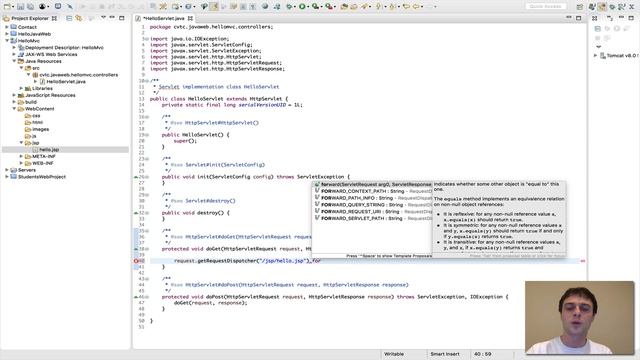Toggle the comment fold at line 16
This screenshot has width=640, height=360.
click(146, 117)
